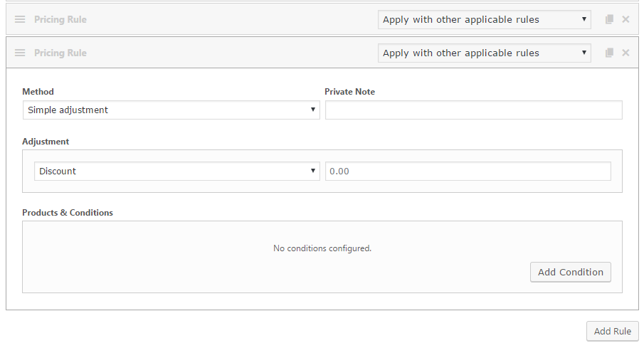644x348 pixels.
Task: Collapse the expanded Pricing Rule by its title
Action: (60, 53)
